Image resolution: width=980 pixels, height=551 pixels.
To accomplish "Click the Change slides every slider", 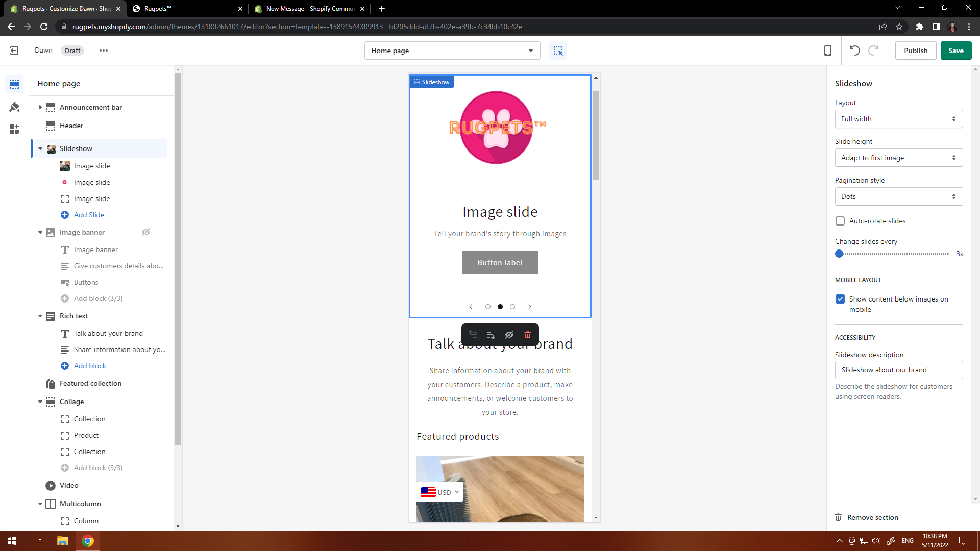I will (x=893, y=254).
